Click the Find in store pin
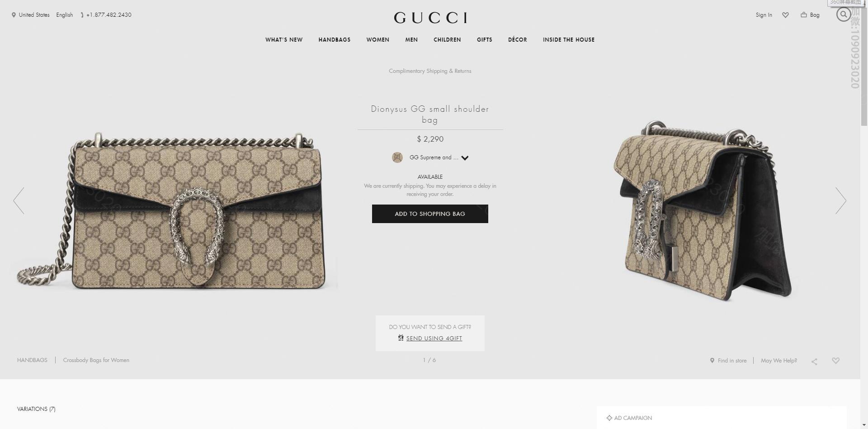The width and height of the screenshot is (868, 429). pyautogui.click(x=712, y=361)
